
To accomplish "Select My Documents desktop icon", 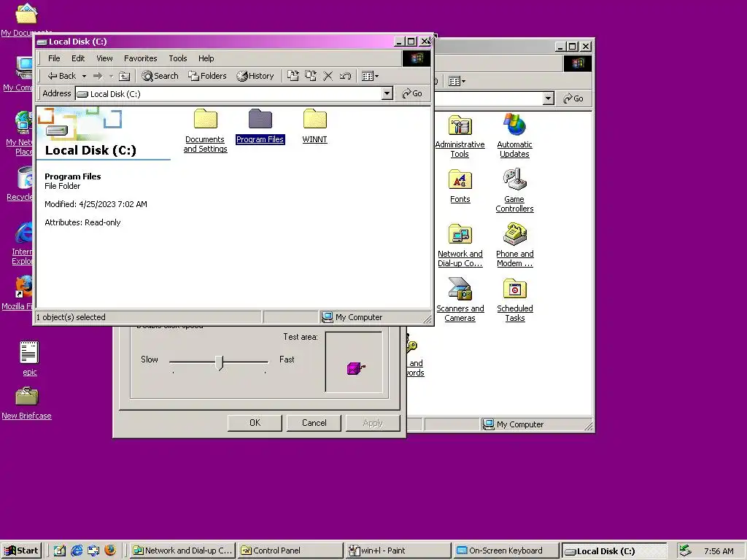I will click(26, 19).
